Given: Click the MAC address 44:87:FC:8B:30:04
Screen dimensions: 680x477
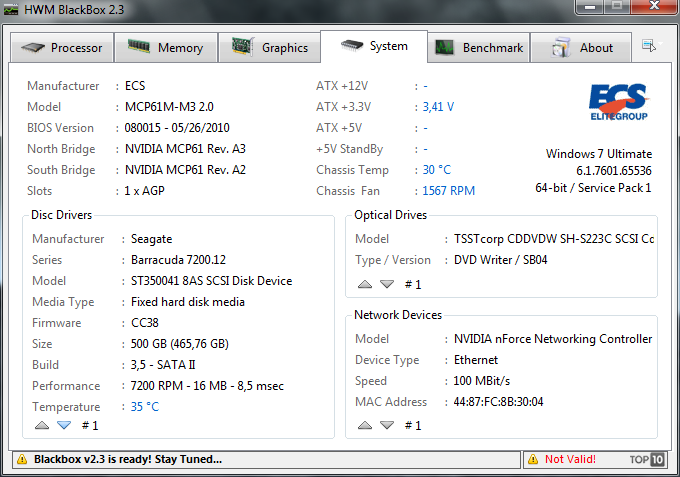Looking at the screenshot, I should coord(498,402).
